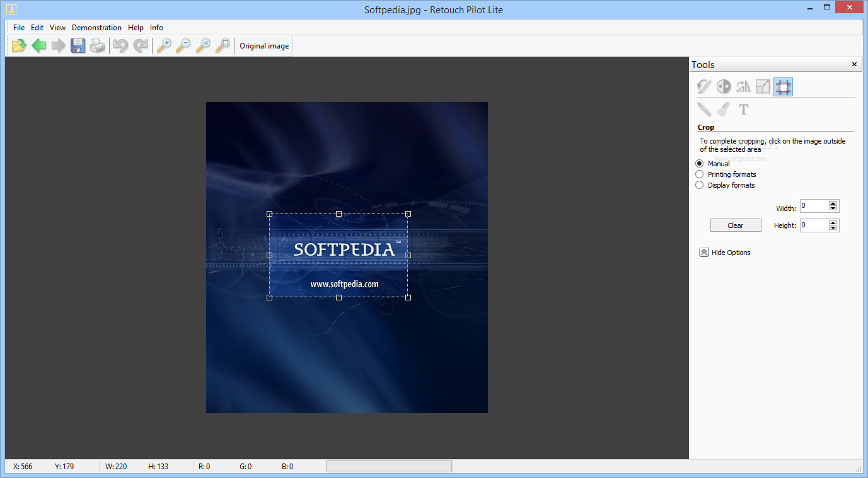The image size is (868, 478).
Task: Go to previous image with green arrow
Action: pyautogui.click(x=39, y=45)
